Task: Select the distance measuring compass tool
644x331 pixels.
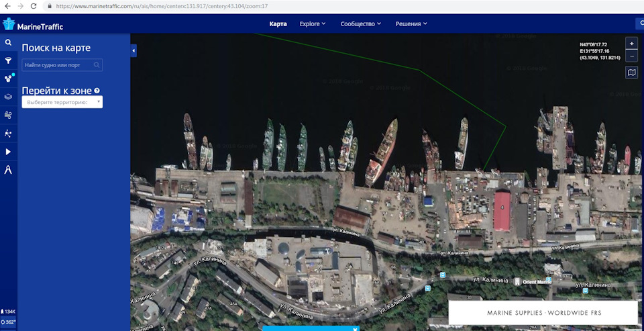Action: tap(8, 170)
